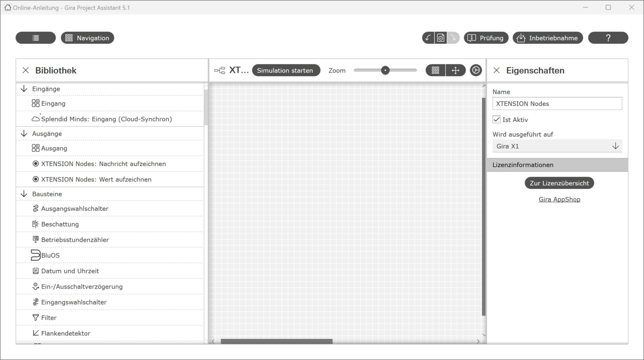
Task: Collapse the Bausteine group
Action: coord(24,194)
